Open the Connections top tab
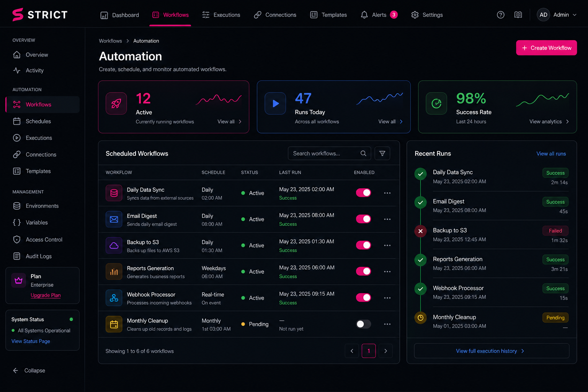The height and width of the screenshot is (392, 588). pyautogui.click(x=275, y=15)
